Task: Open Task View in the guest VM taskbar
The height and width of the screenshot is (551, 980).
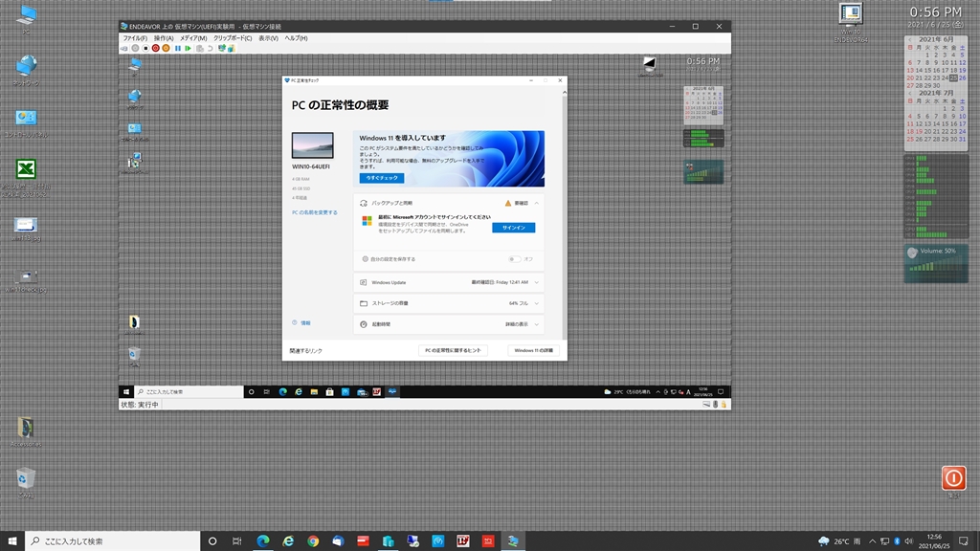Action: coord(267,391)
